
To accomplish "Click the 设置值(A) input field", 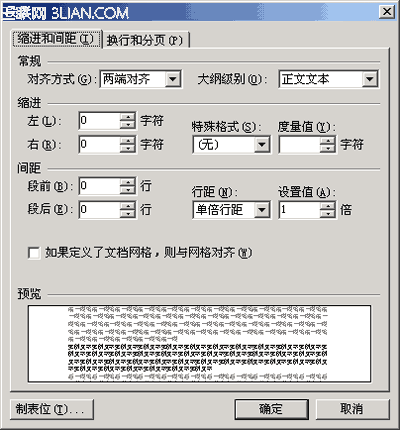I will (299, 210).
